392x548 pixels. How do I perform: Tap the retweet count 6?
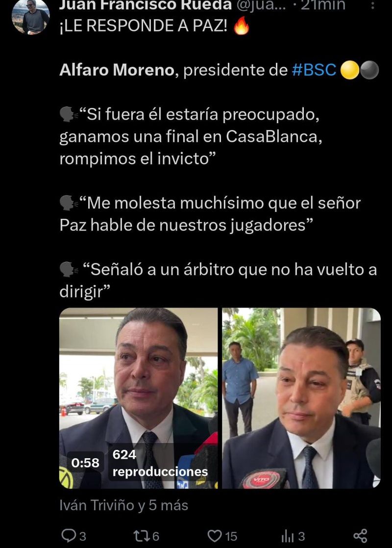[x=156, y=536]
